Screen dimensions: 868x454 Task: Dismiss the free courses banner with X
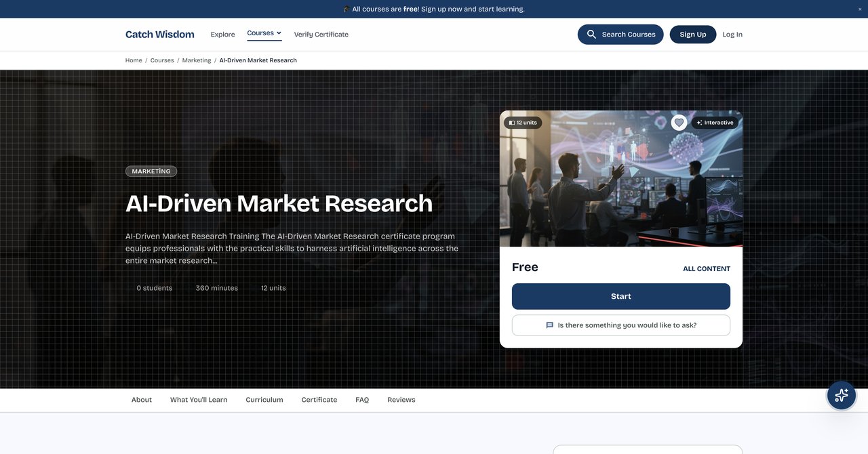860,9
